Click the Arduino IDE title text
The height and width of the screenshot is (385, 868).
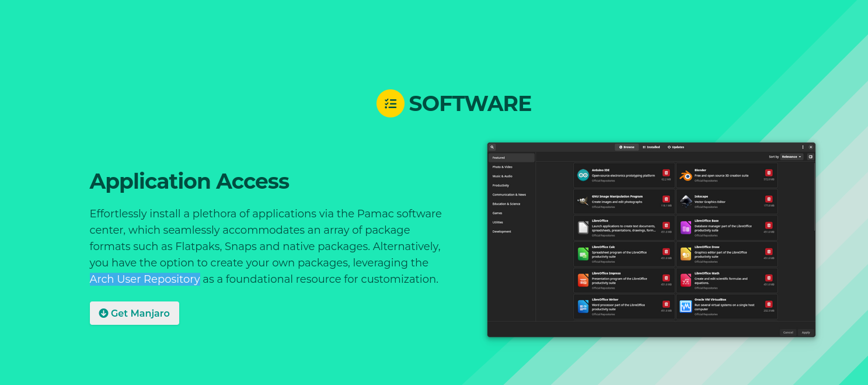[601, 170]
